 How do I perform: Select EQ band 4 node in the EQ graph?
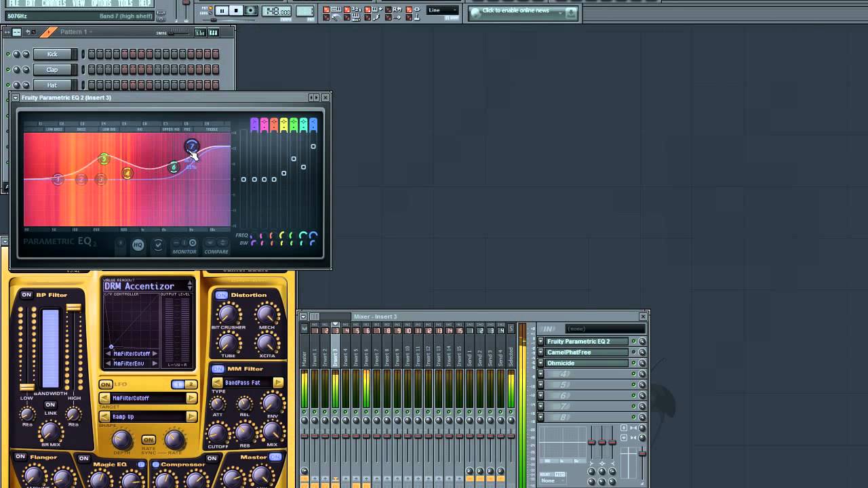127,174
